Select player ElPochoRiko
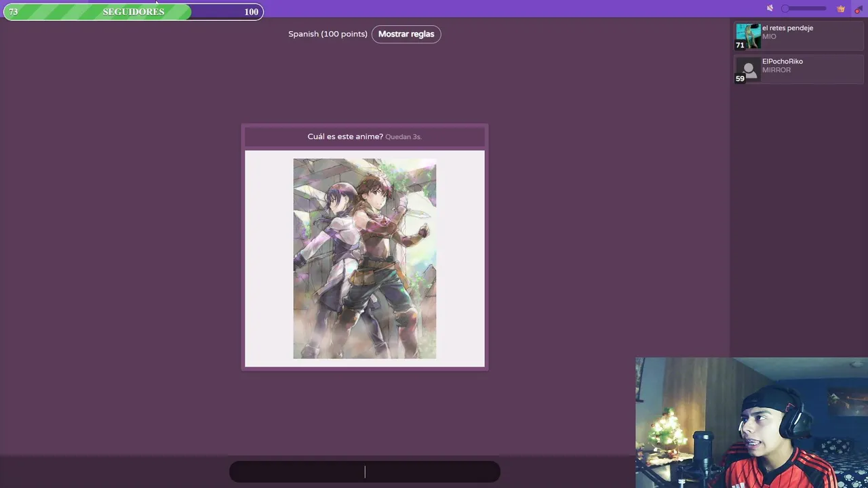The width and height of the screenshot is (868, 488). coord(799,70)
